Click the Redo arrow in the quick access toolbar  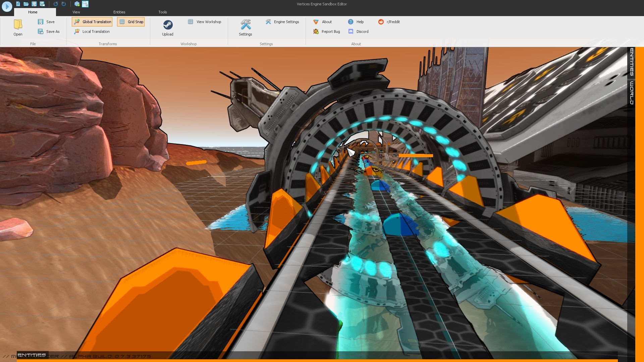63,4
